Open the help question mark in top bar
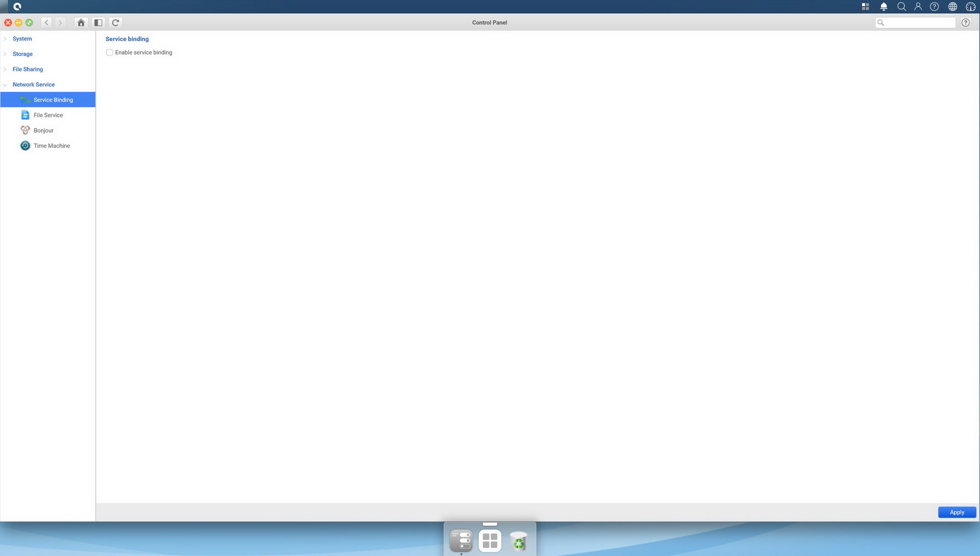Image resolution: width=980 pixels, height=556 pixels. [934, 7]
